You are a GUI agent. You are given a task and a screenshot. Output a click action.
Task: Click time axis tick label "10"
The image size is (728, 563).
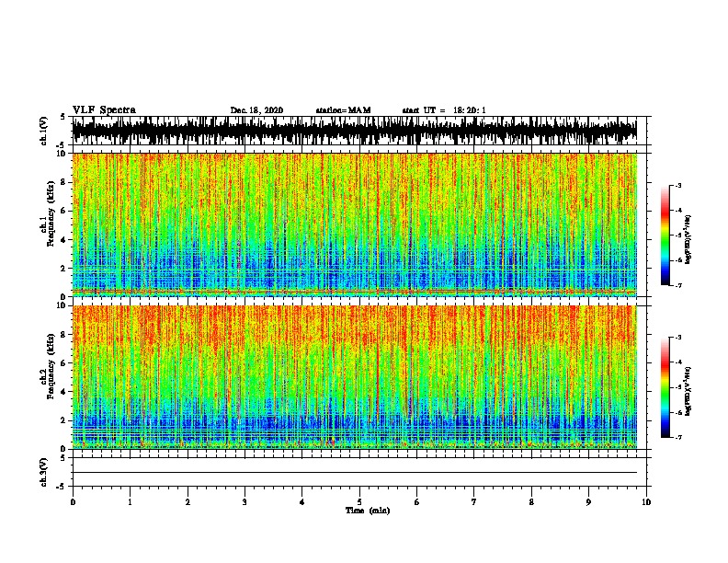click(x=646, y=502)
